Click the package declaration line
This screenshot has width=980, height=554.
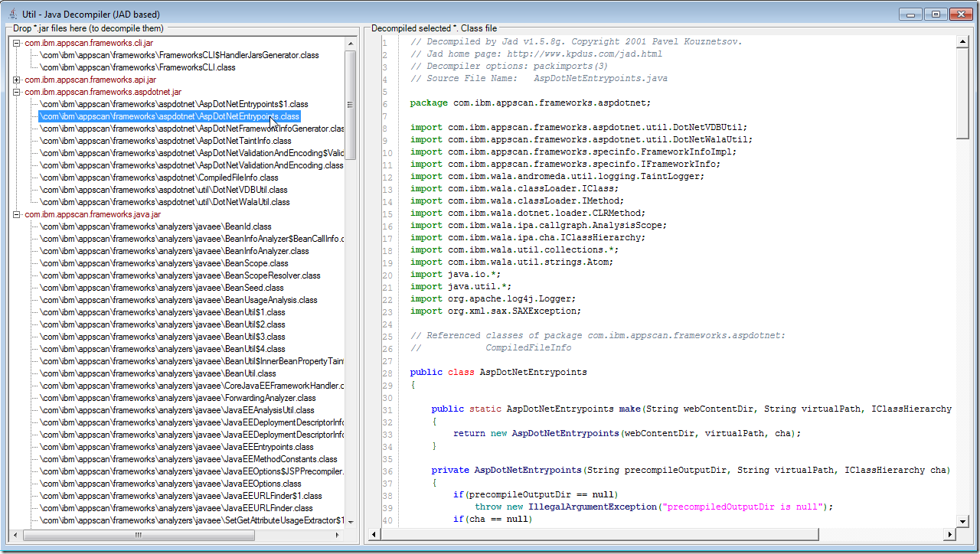coord(530,103)
